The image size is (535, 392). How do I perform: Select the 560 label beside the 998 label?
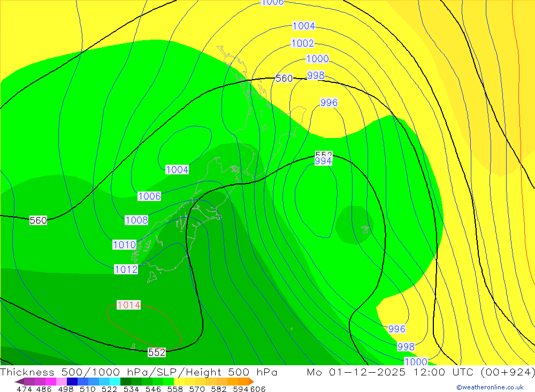(x=284, y=79)
